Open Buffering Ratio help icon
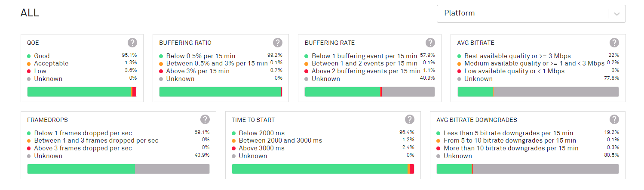Image resolution: width=644 pixels, height=190 pixels. pyautogui.click(x=278, y=43)
